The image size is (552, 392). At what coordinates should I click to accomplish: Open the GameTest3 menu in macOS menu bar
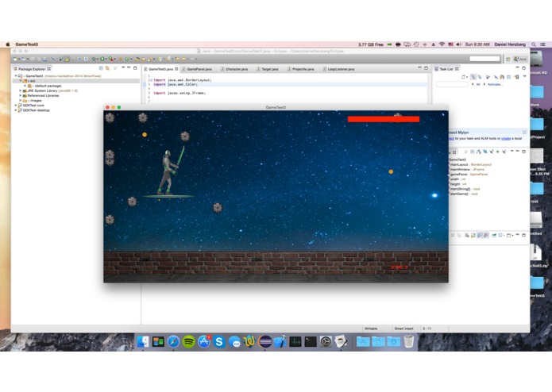click(26, 44)
